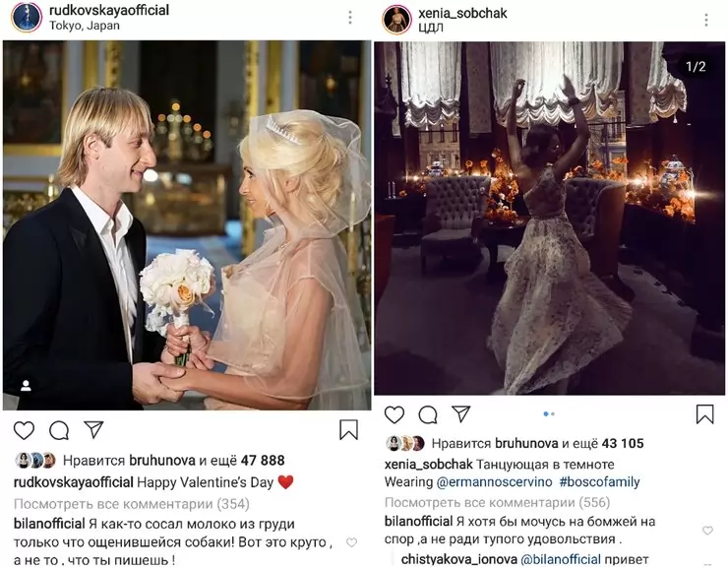View all 556 comments on xenia_sobchak post
The height and width of the screenshot is (568, 728).
click(x=497, y=502)
